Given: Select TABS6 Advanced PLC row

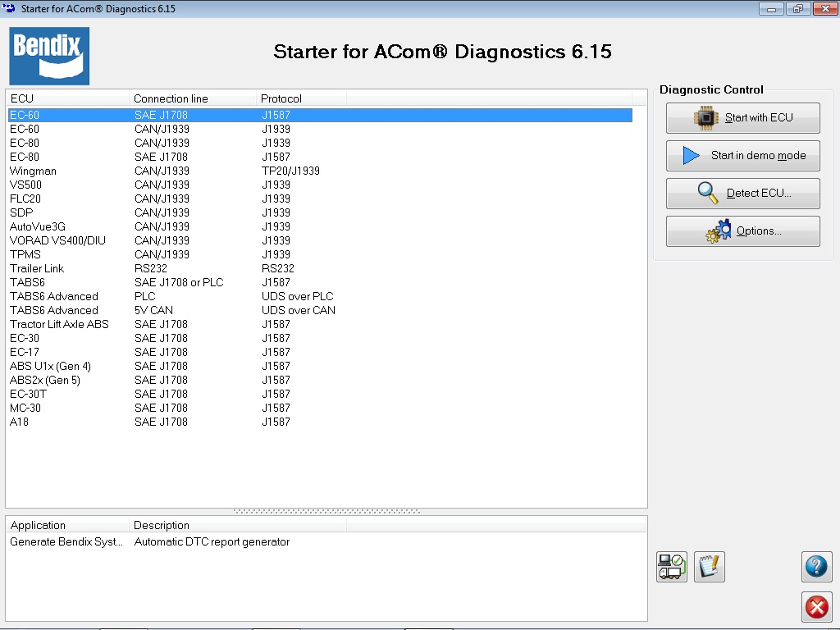Looking at the screenshot, I should pos(321,296).
